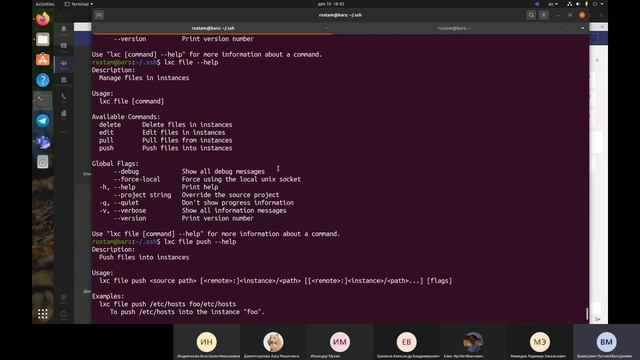Open Telegram from the dock
The height and width of the screenshot is (360, 640).
pyautogui.click(x=42, y=121)
